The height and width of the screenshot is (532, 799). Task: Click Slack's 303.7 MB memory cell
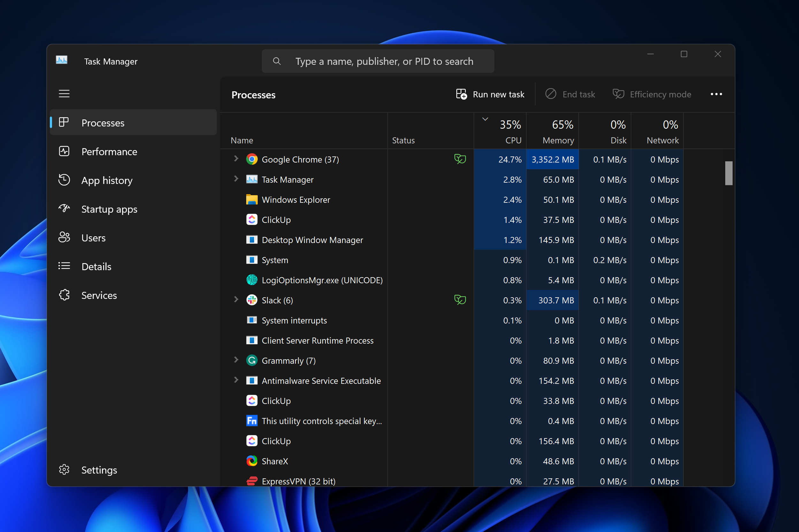[x=553, y=300]
